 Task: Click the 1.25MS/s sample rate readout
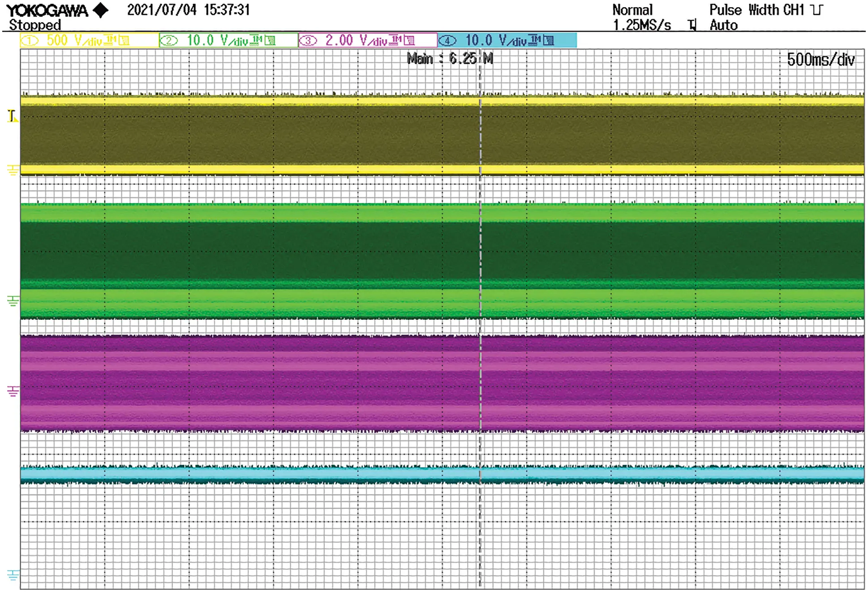(x=641, y=25)
